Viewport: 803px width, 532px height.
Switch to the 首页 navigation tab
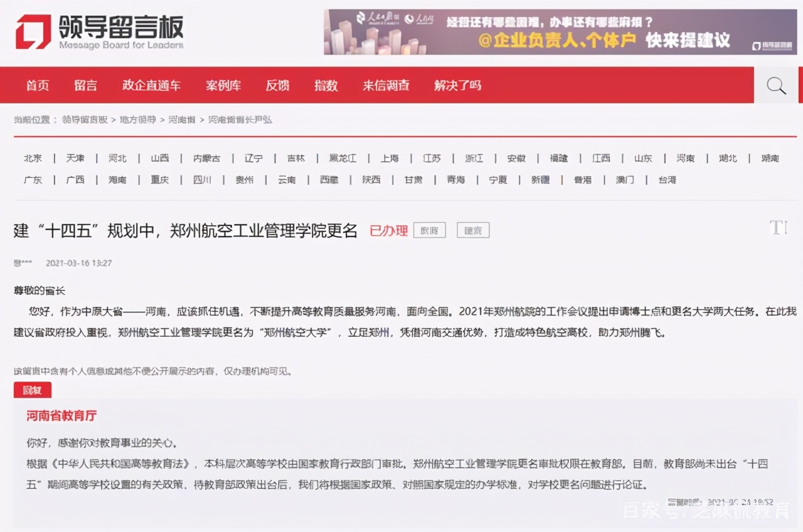point(37,85)
